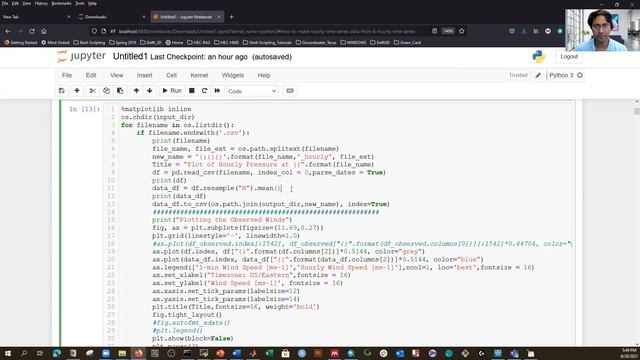Viewport: 640px width, 360px height.
Task: Open the notebook View menu
Action: point(116,76)
